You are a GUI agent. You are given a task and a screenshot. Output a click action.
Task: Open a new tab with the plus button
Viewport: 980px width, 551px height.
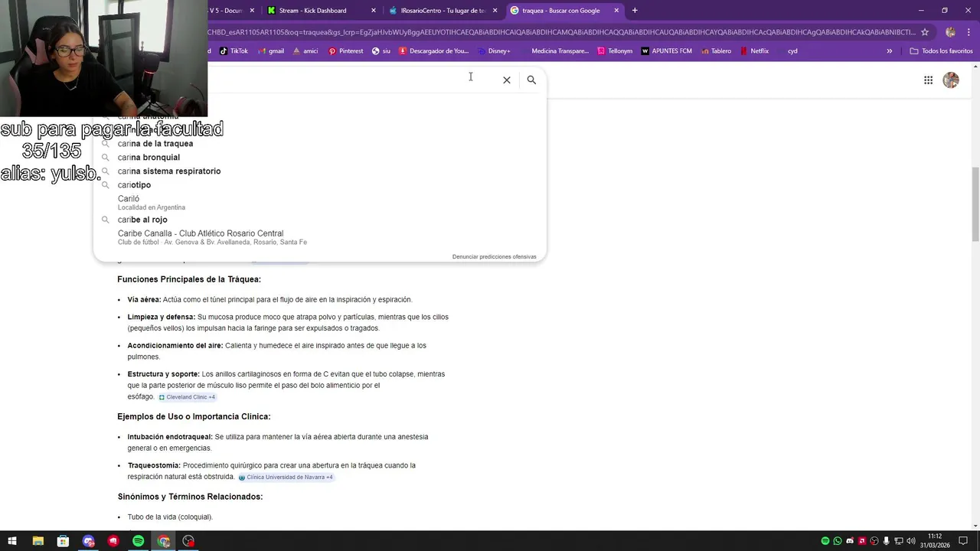[635, 10]
